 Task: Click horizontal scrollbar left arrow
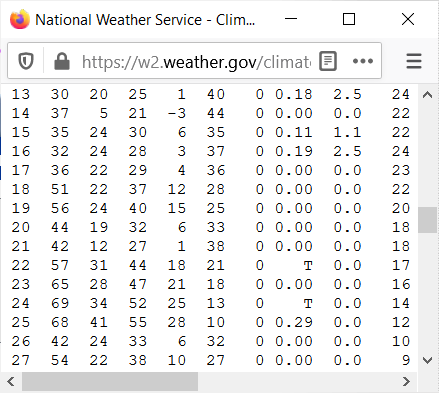pyautogui.click(x=11, y=381)
